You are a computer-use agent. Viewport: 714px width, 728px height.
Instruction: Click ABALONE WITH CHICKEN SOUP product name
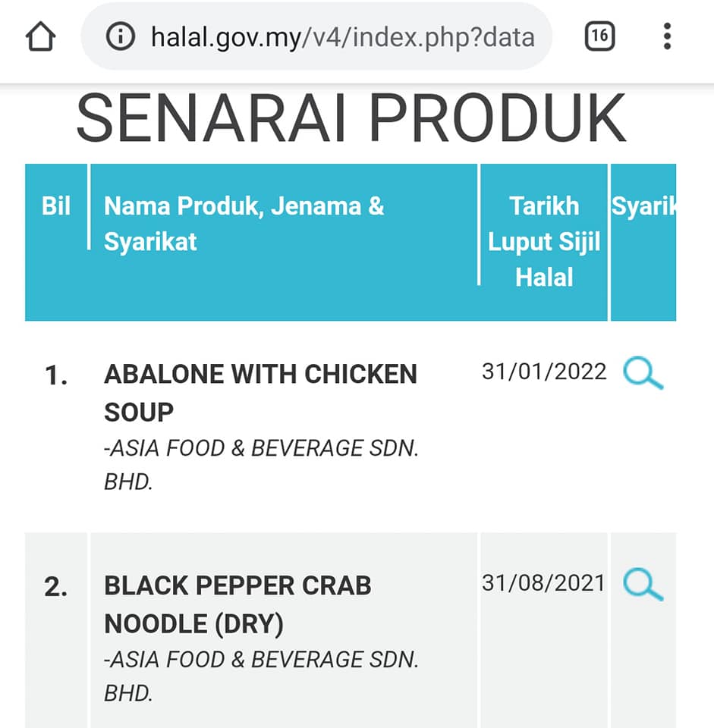click(x=260, y=393)
